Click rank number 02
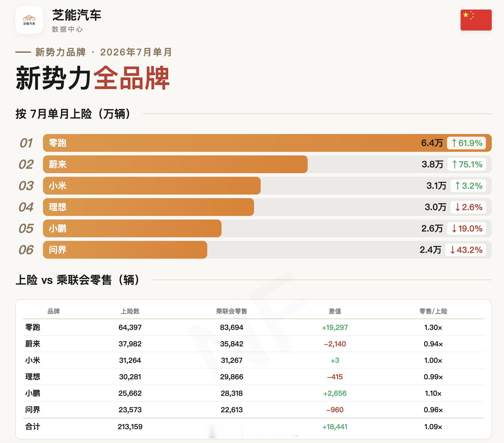This screenshot has width=504, height=443. [26, 165]
